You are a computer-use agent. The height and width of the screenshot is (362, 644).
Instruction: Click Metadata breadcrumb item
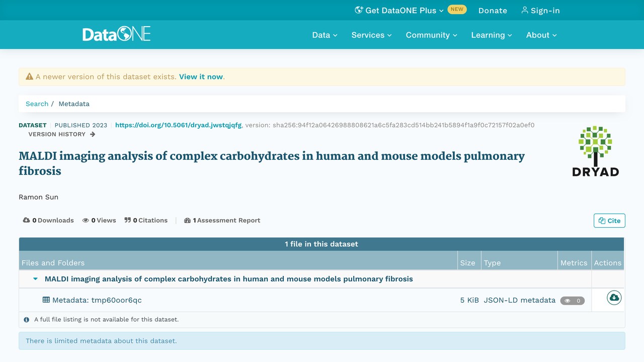pyautogui.click(x=74, y=104)
